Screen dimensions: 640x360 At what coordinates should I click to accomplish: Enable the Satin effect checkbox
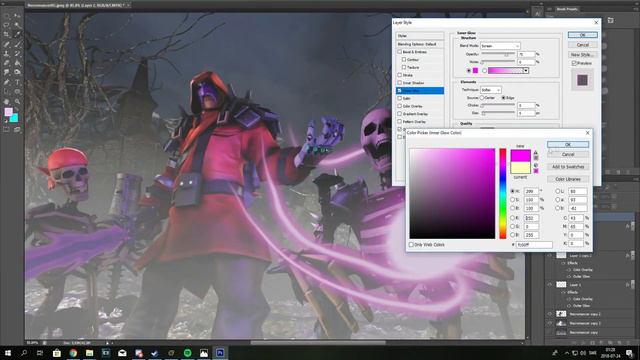(x=400, y=98)
